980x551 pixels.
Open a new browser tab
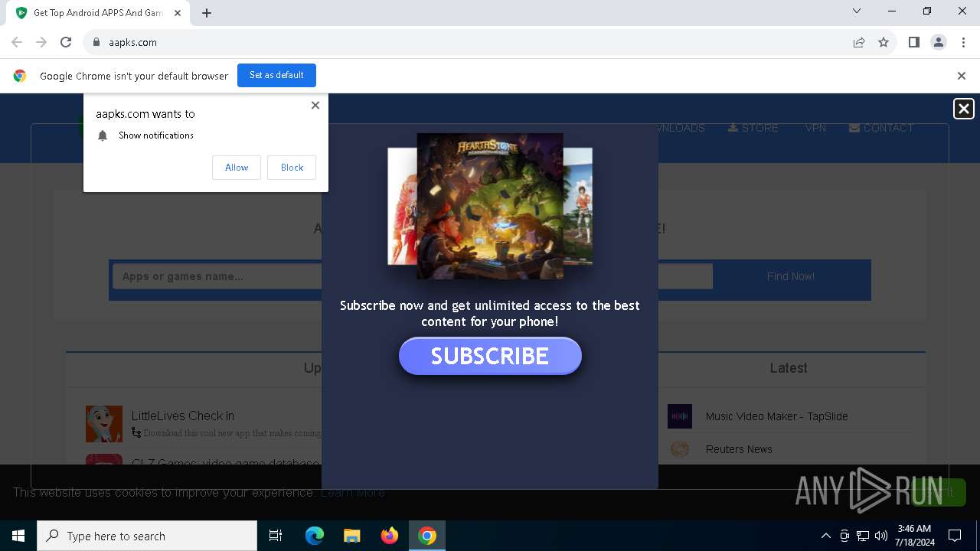tap(207, 13)
